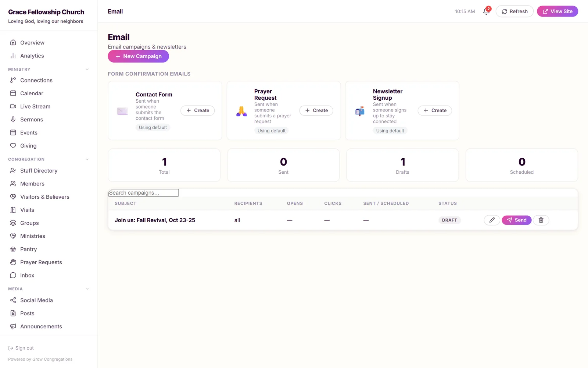This screenshot has height=368, width=588.
Task: Create Newsletter Signup confirmation email
Action: 435,110
